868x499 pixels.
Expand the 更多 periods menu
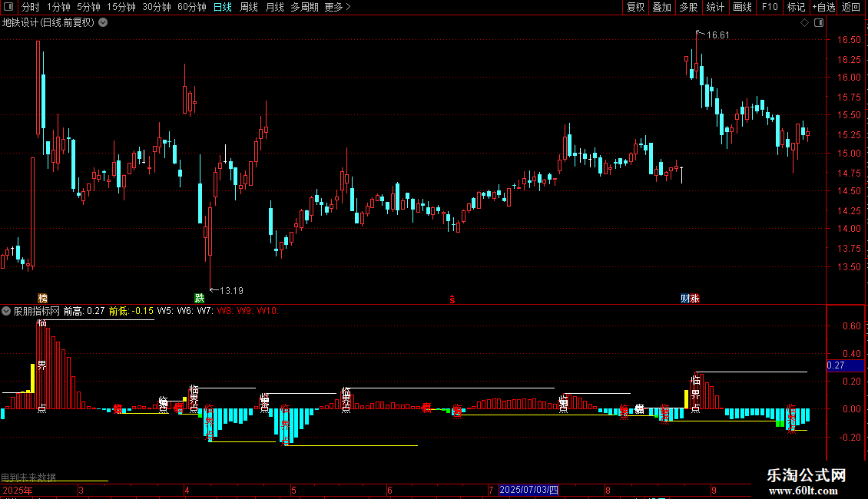pos(337,7)
